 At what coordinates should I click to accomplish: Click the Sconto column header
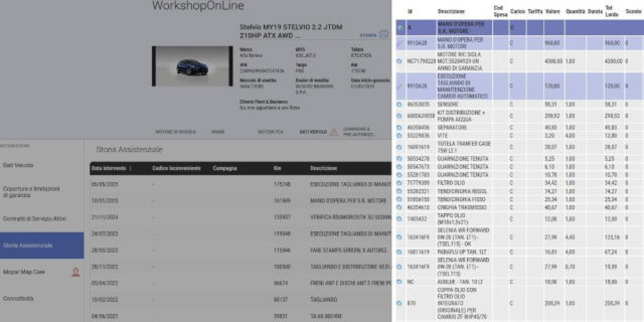point(633,11)
